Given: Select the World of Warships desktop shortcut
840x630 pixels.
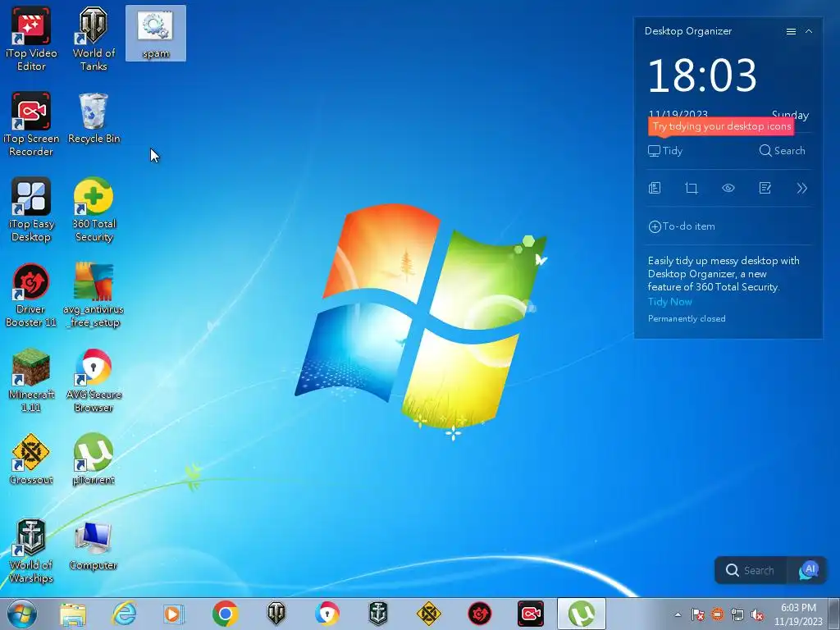Looking at the screenshot, I should coord(31,550).
